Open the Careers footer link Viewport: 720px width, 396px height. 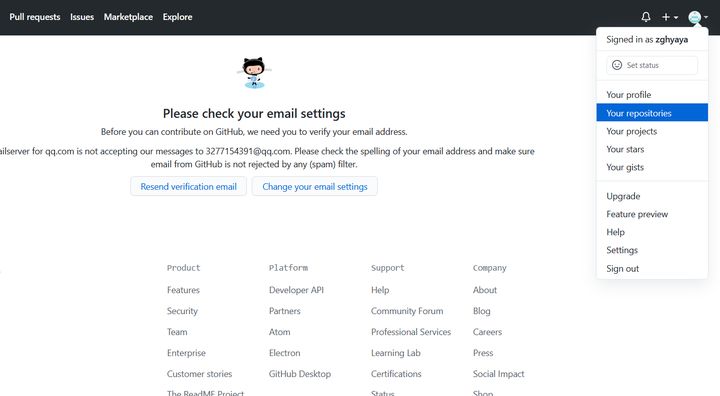pyautogui.click(x=487, y=332)
